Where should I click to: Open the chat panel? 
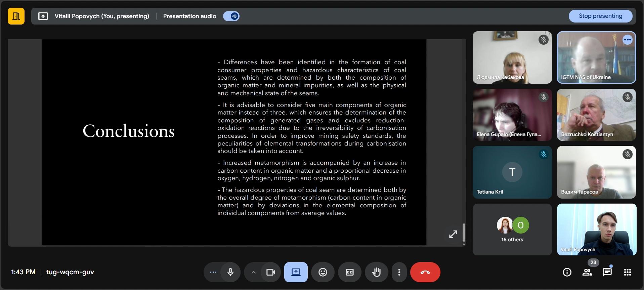tap(607, 272)
